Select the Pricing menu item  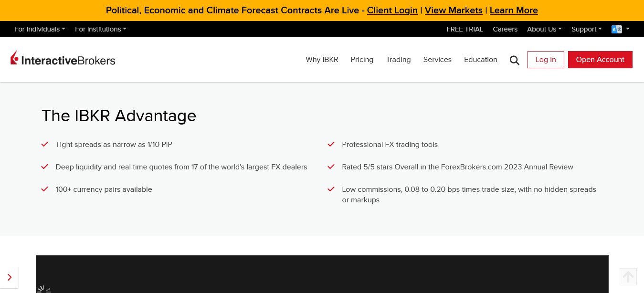[x=362, y=60]
